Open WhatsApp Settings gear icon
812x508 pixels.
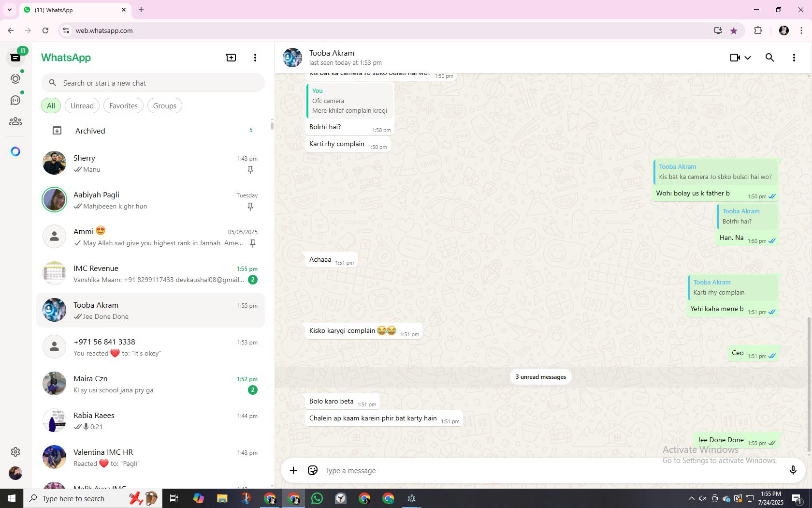[x=15, y=452]
